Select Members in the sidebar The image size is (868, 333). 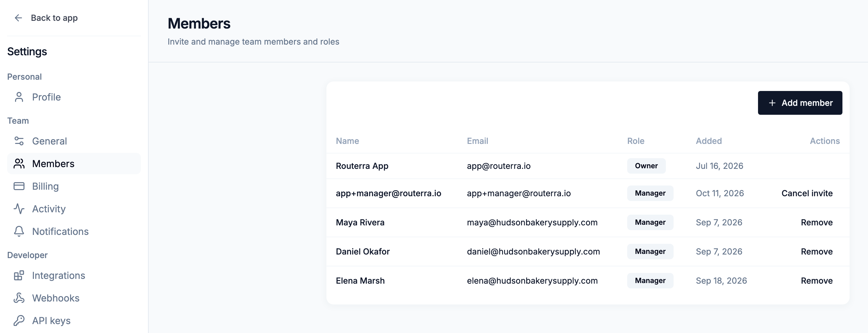click(x=74, y=164)
